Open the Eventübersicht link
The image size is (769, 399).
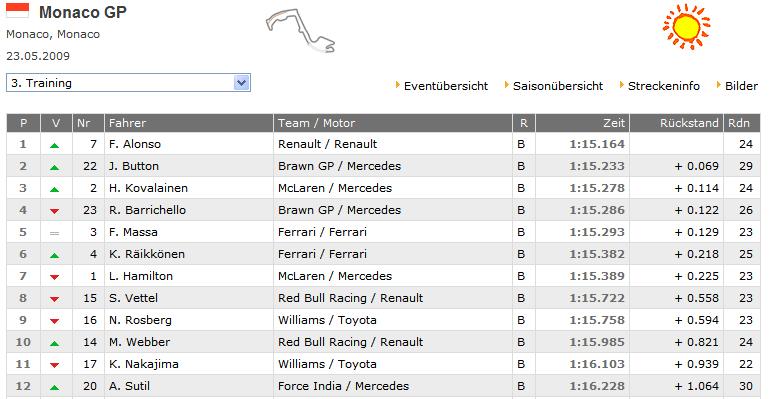pos(446,86)
